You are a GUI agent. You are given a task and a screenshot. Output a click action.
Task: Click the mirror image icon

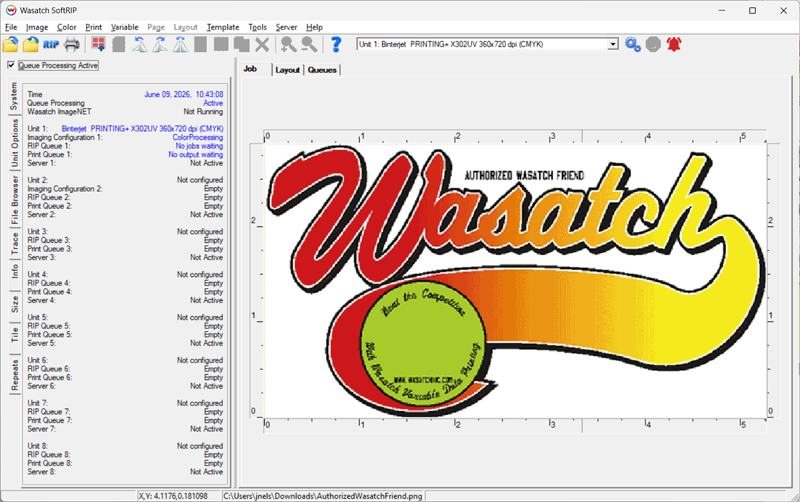coord(180,44)
